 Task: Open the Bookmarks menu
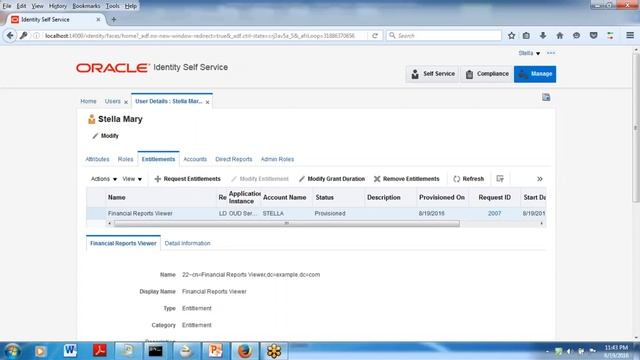click(86, 6)
